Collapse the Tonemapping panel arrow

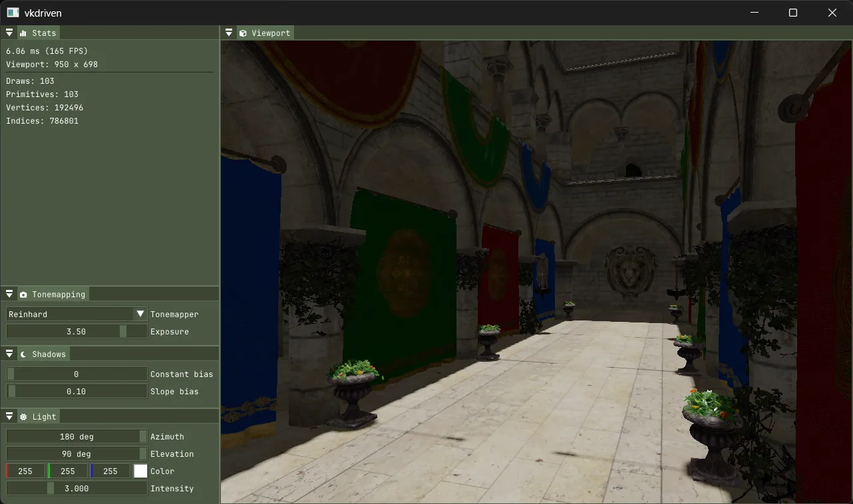(x=9, y=294)
